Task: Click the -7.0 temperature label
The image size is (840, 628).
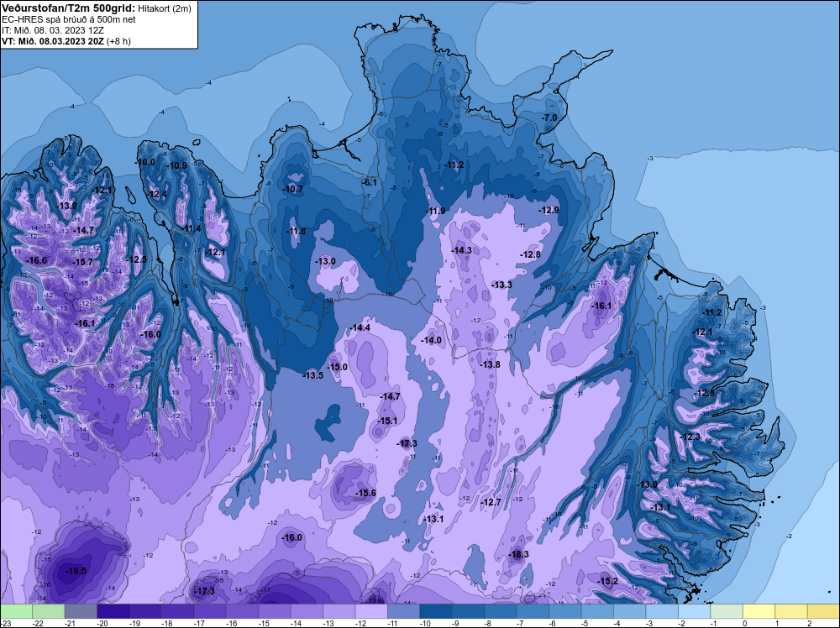Action: pos(549,118)
